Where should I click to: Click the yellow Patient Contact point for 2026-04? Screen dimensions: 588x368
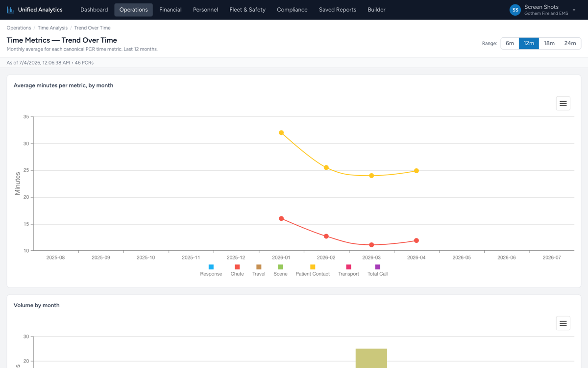(416, 171)
